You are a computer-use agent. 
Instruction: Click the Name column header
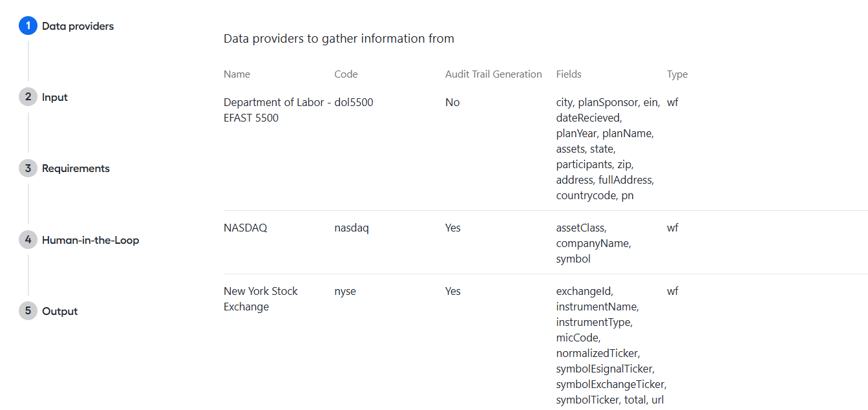pos(237,74)
